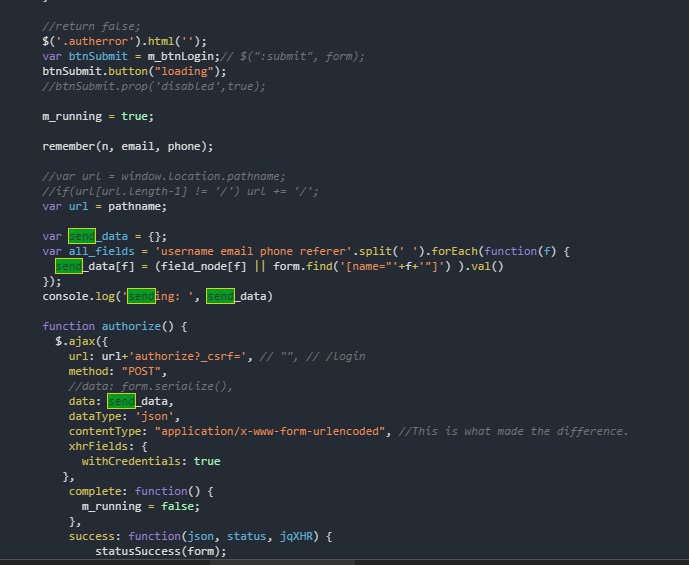Click "success: function(json, status, jqXHR) {" line

tap(200, 536)
